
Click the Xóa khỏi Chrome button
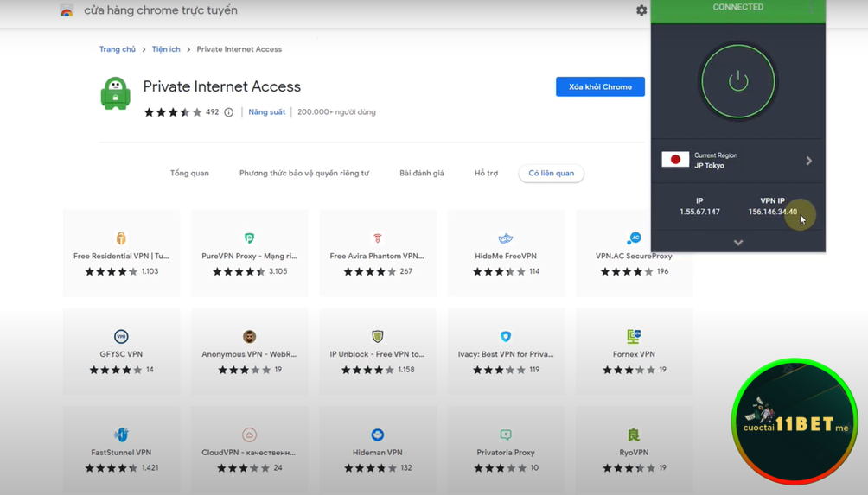point(600,87)
